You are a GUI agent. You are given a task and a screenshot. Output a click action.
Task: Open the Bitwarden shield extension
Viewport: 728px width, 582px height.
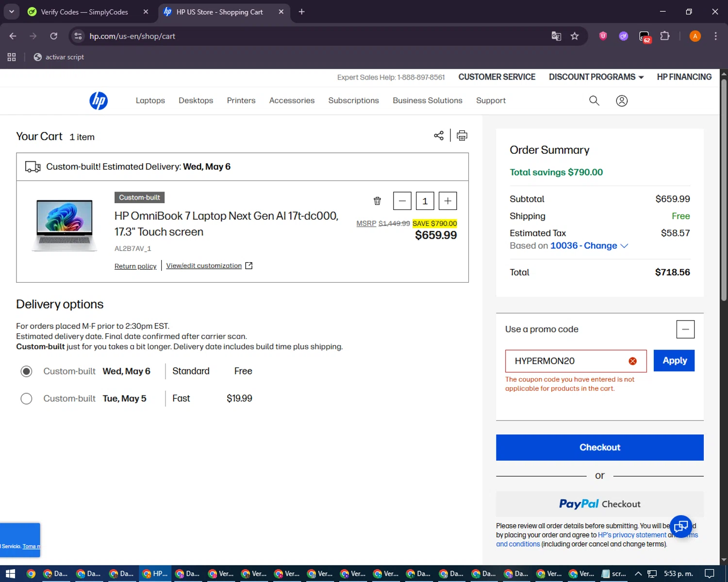click(603, 36)
